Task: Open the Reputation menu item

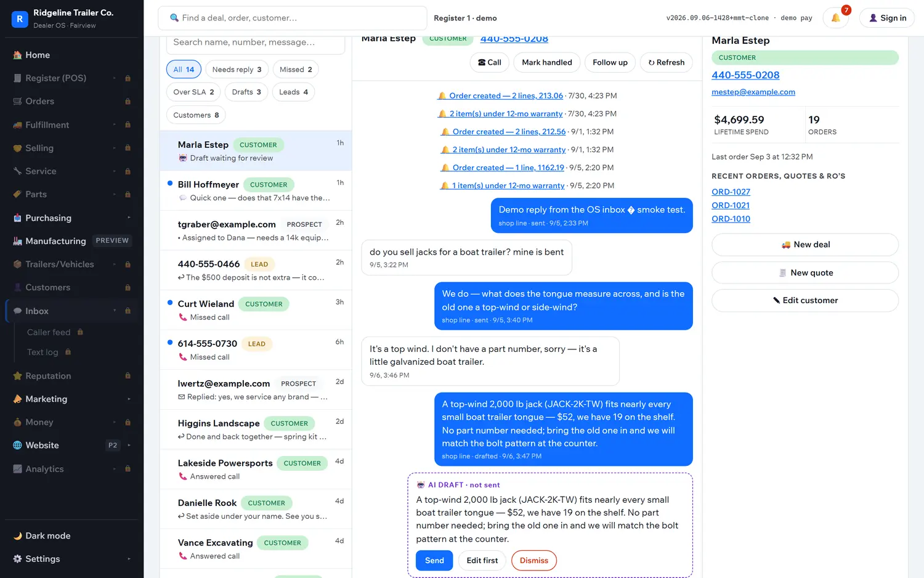Action: pos(71,376)
